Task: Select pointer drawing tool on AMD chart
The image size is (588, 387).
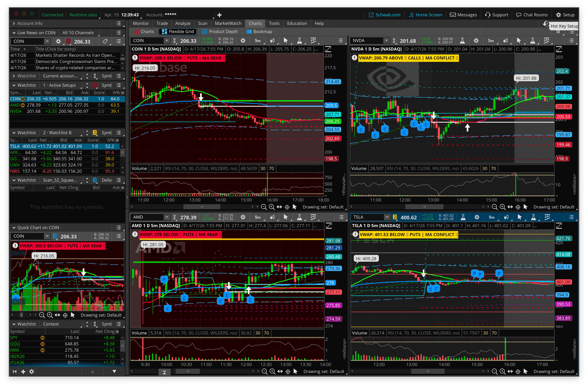Action: tap(285, 217)
